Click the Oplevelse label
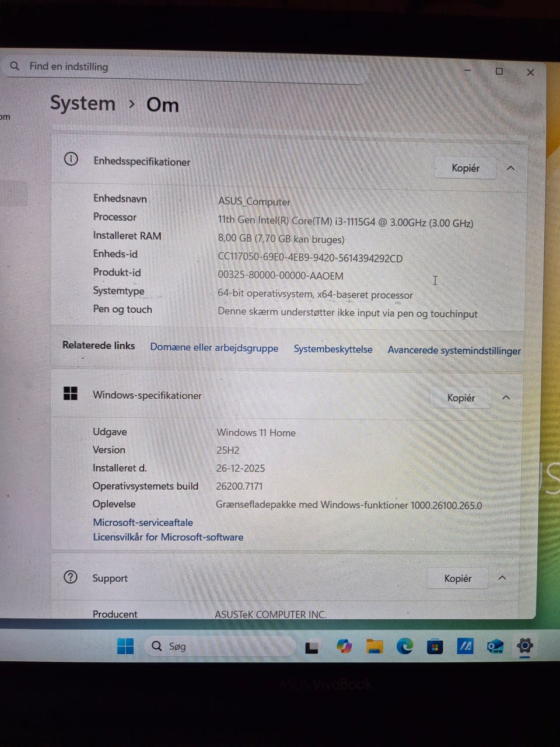 pyautogui.click(x=114, y=504)
